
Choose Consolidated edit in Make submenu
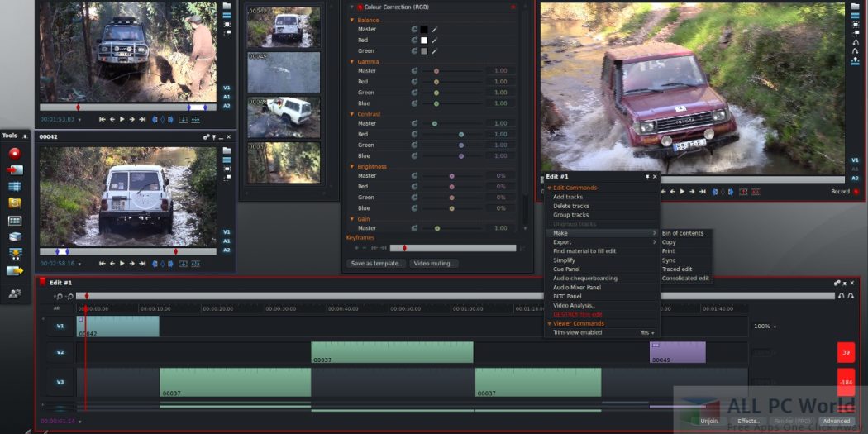pos(685,279)
